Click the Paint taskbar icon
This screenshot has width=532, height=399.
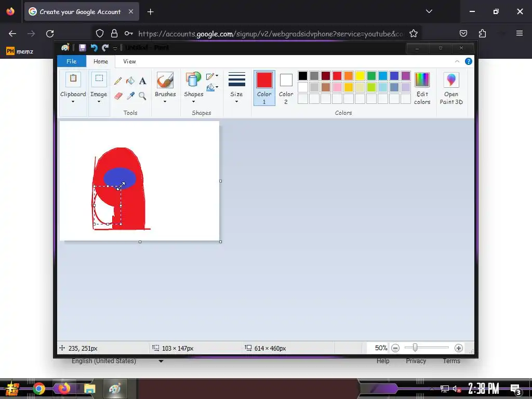115,389
